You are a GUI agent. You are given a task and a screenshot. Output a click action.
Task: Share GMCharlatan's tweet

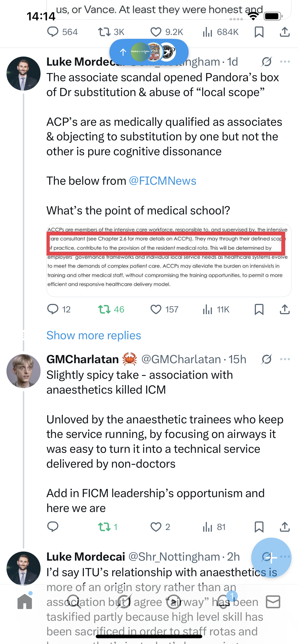tap(285, 527)
